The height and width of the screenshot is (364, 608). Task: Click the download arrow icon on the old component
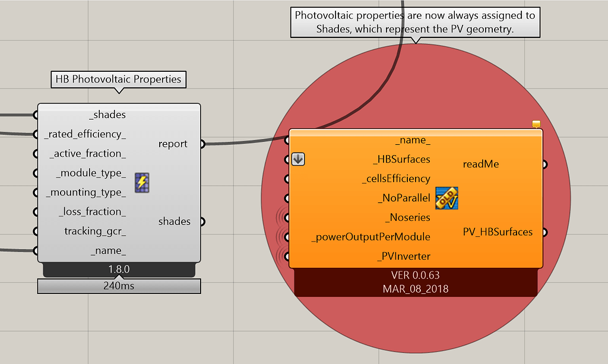(298, 159)
